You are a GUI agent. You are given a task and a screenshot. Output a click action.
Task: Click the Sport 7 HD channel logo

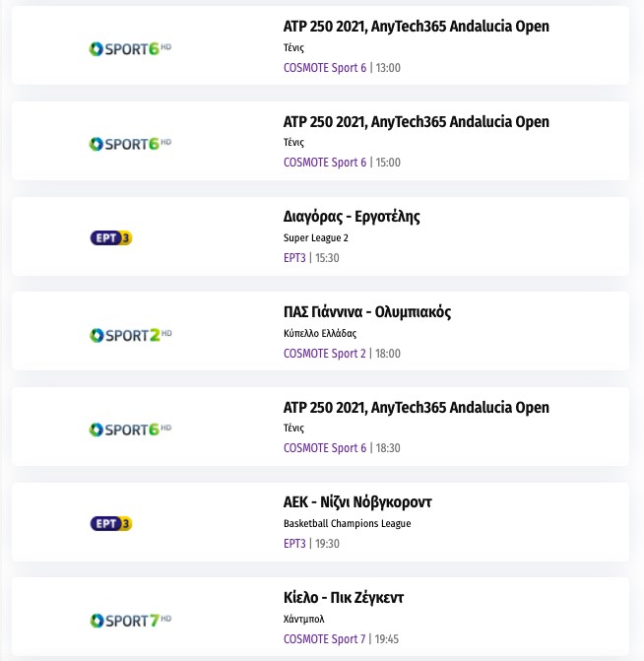(x=130, y=621)
